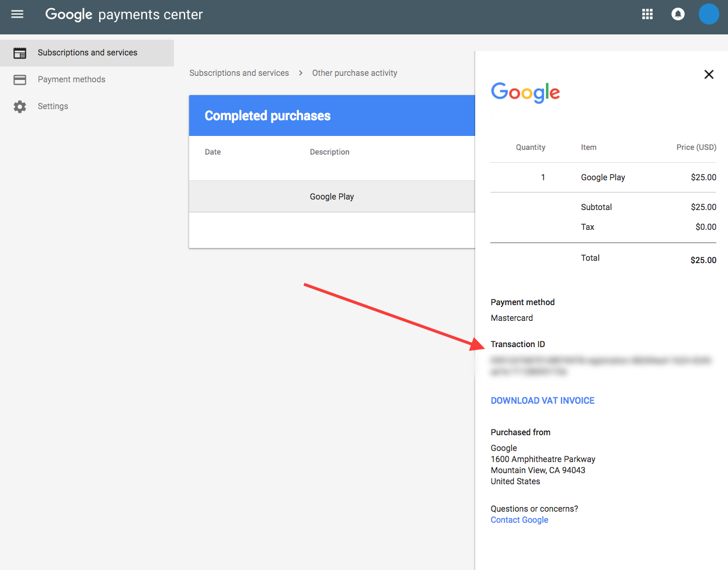Select Subscriptions and services in sidebar
Viewport: 728px width, 570px height.
pos(87,53)
